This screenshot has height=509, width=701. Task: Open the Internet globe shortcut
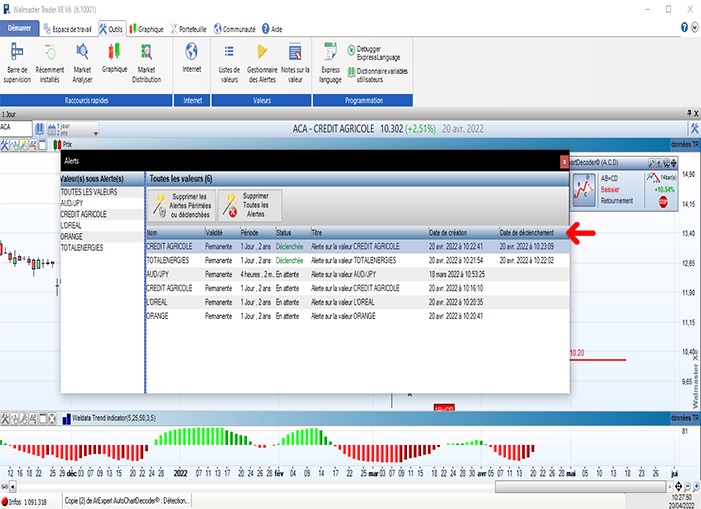192,58
